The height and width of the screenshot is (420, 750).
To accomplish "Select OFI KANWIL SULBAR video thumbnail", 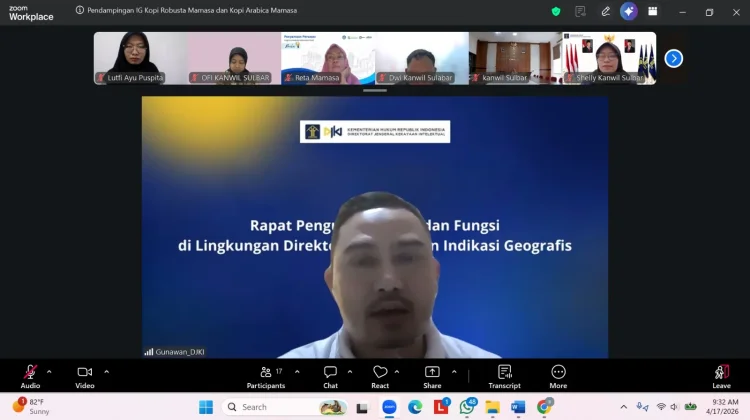I will pos(234,58).
